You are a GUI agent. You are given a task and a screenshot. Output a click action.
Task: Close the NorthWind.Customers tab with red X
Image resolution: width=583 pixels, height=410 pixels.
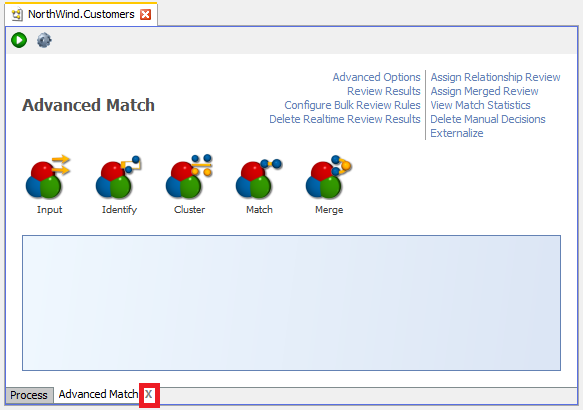coord(145,14)
